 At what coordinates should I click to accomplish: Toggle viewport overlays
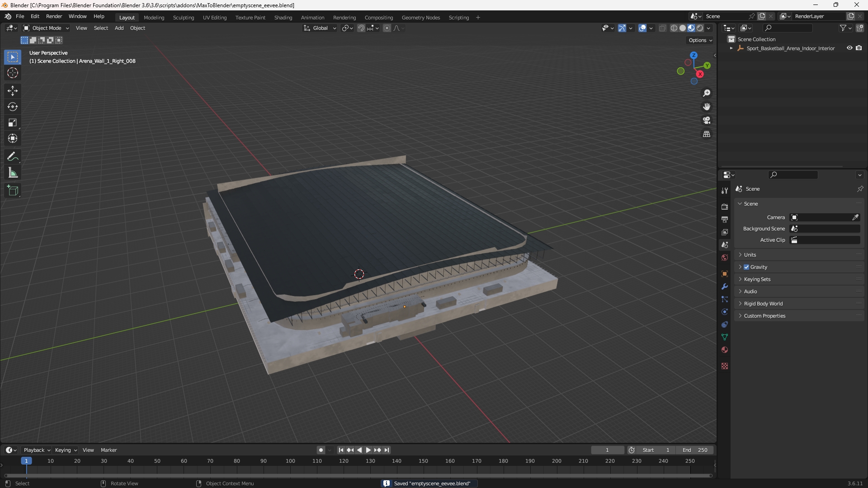pyautogui.click(x=642, y=28)
